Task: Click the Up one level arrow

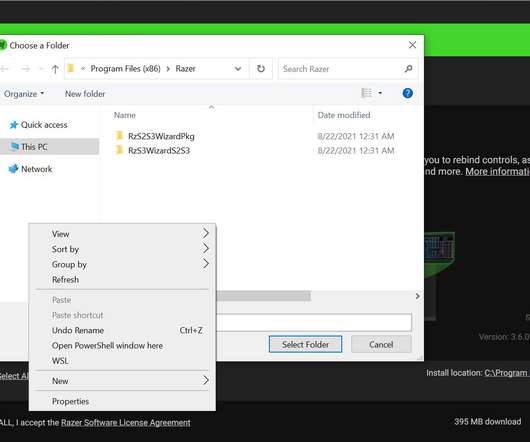Action: coord(55,69)
